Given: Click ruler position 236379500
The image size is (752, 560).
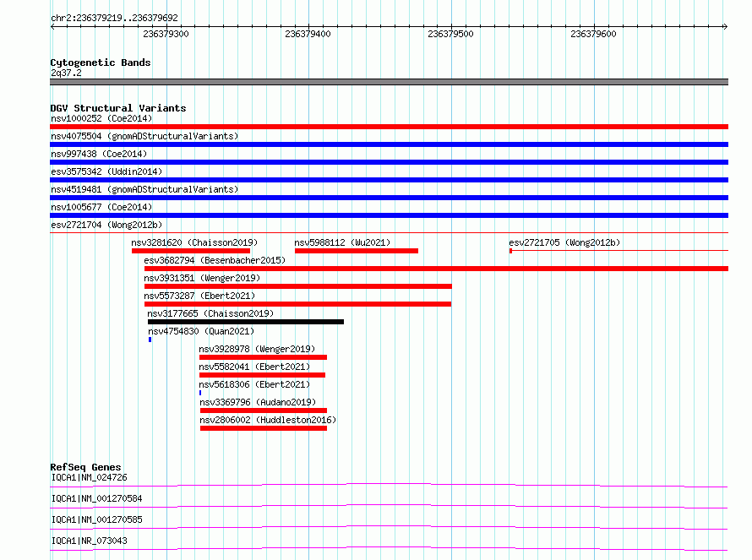Looking at the screenshot, I should [x=450, y=34].
